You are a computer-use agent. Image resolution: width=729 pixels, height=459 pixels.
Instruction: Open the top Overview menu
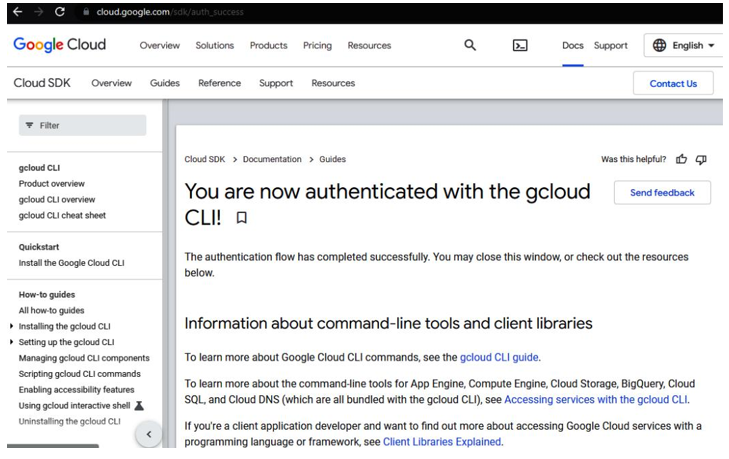point(159,46)
